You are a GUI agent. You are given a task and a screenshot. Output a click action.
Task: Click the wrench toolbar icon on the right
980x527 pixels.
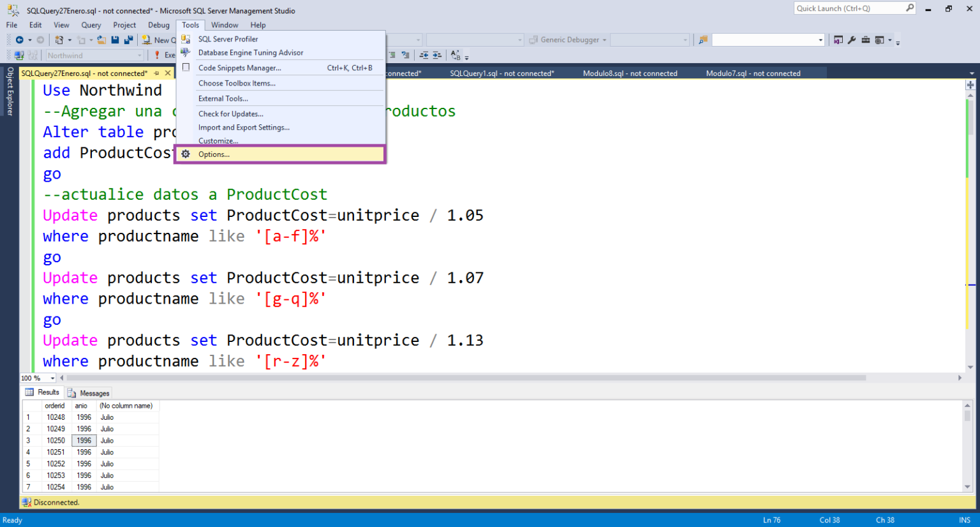tap(852, 40)
